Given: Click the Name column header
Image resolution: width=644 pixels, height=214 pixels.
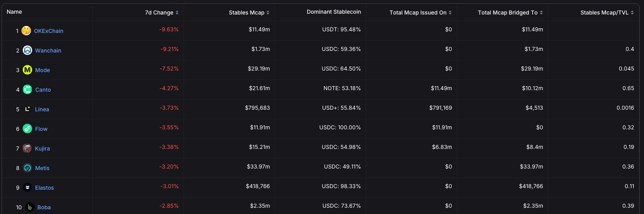Looking at the screenshot, I should click(x=14, y=12).
